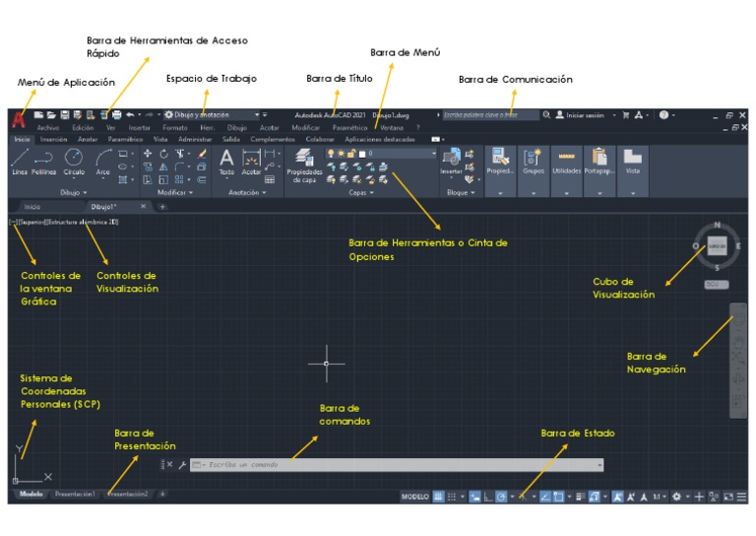This screenshot has width=756, height=536.
Task: Select the Círculo tool in the ribbon
Action: [74, 159]
